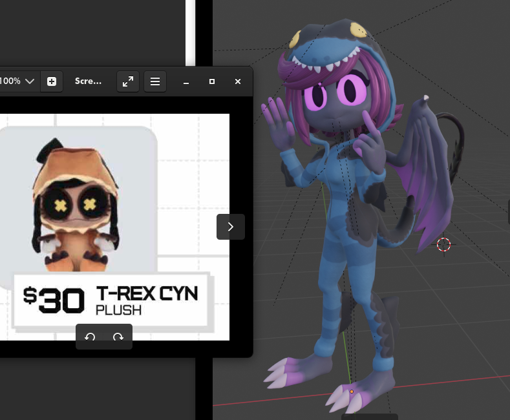Viewport: 510px width, 420px height.
Task: Maximize the image viewer window
Action: click(x=212, y=81)
